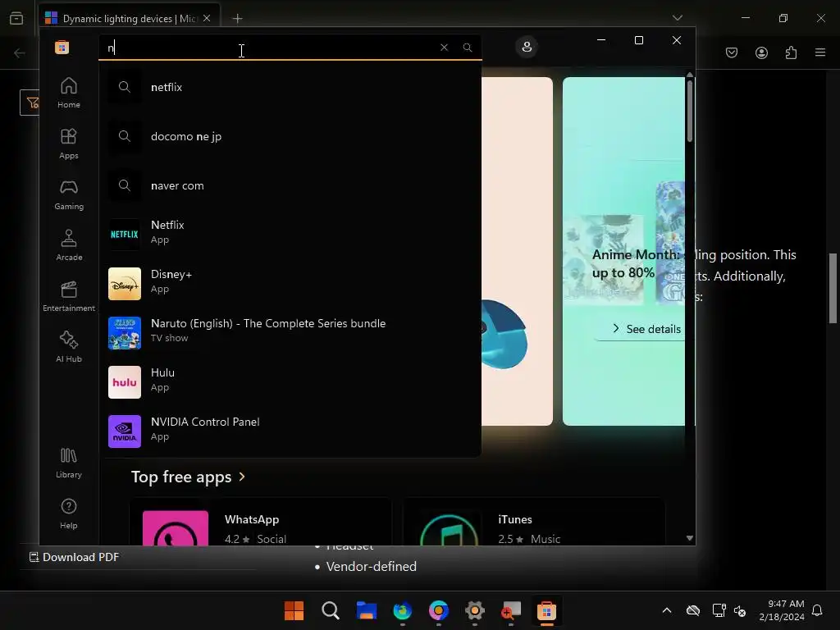Screen dimensions: 840x630
Task: Select the netflix search suggestion
Action: (290, 87)
